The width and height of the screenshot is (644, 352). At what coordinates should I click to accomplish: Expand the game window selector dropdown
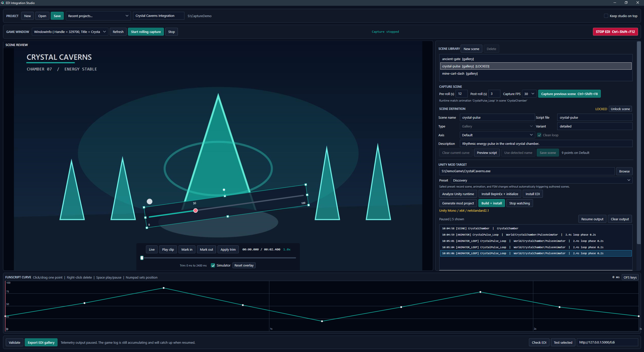(x=70, y=32)
